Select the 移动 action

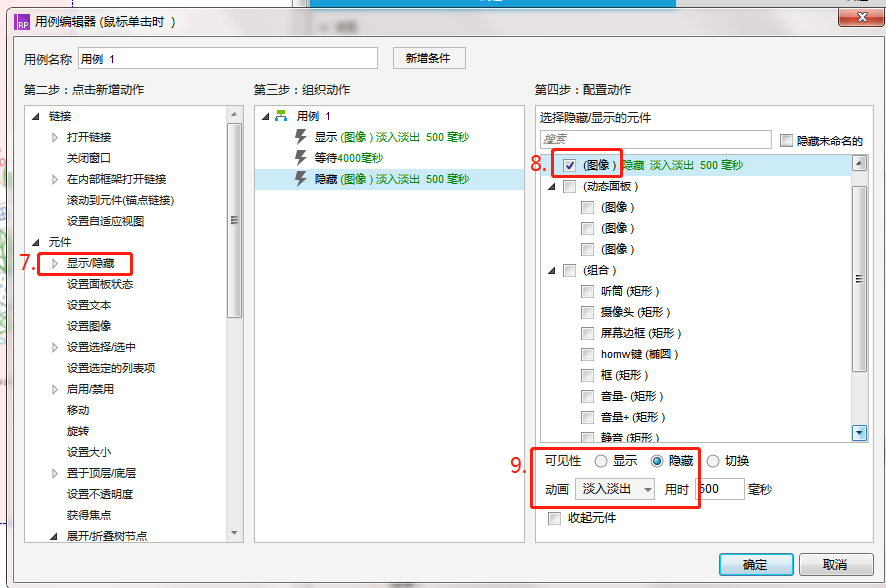click(78, 410)
